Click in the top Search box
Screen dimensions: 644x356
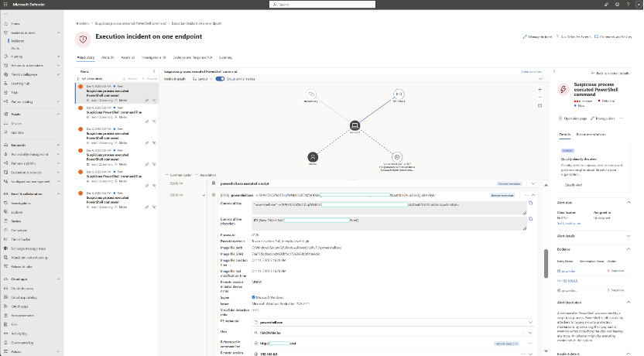click(323, 4)
